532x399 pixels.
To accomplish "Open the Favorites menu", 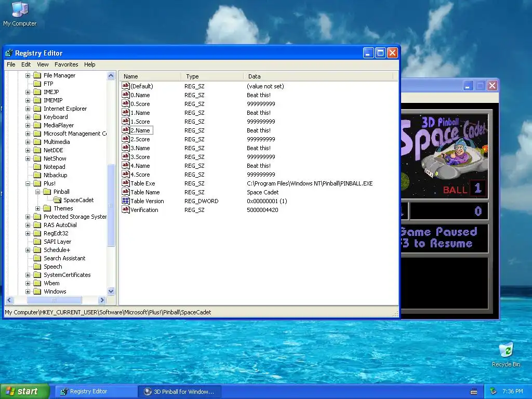I will coord(66,64).
